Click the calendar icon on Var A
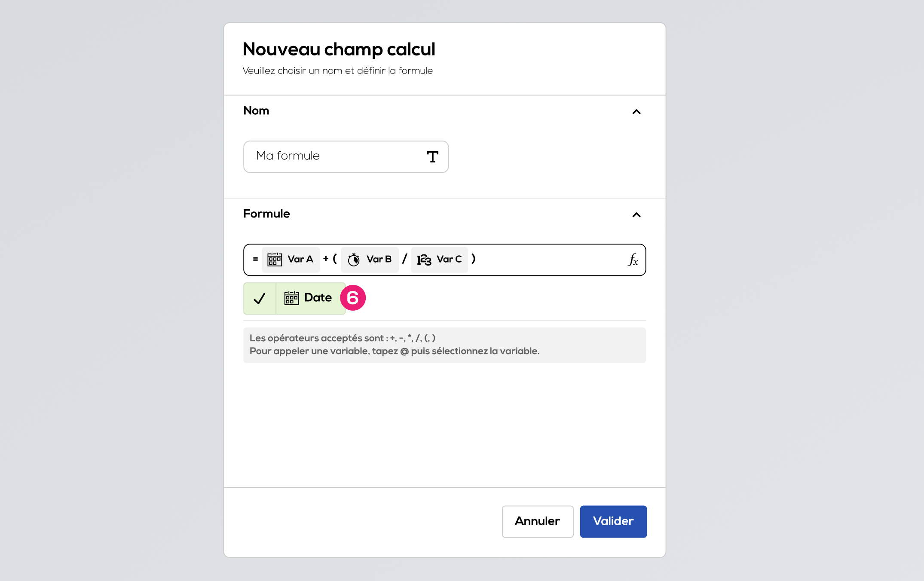 pos(275,260)
